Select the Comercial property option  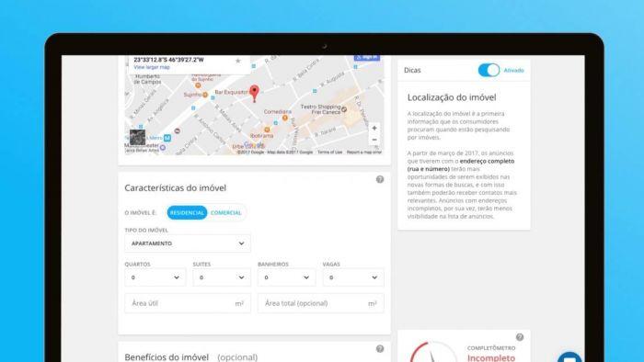[x=226, y=213]
